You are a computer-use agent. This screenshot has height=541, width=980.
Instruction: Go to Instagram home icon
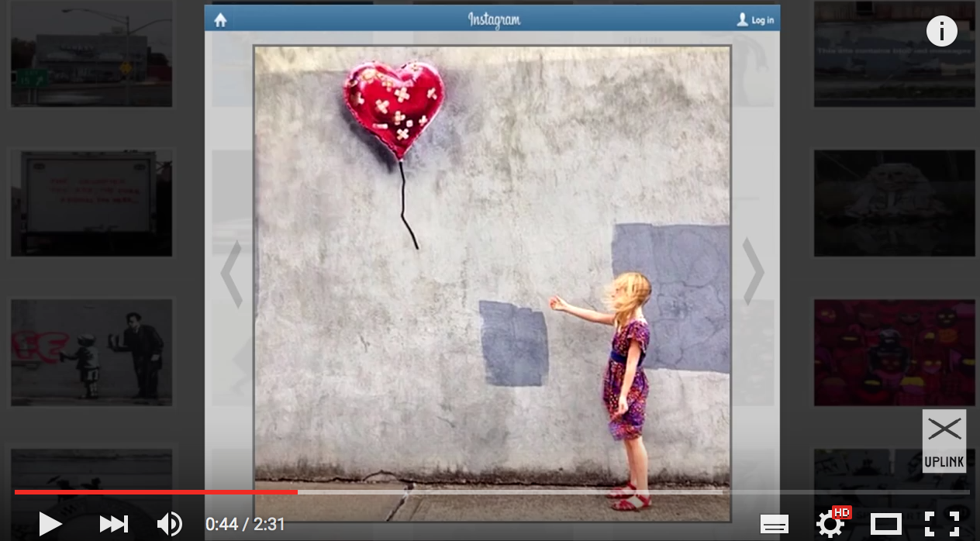coord(220,20)
